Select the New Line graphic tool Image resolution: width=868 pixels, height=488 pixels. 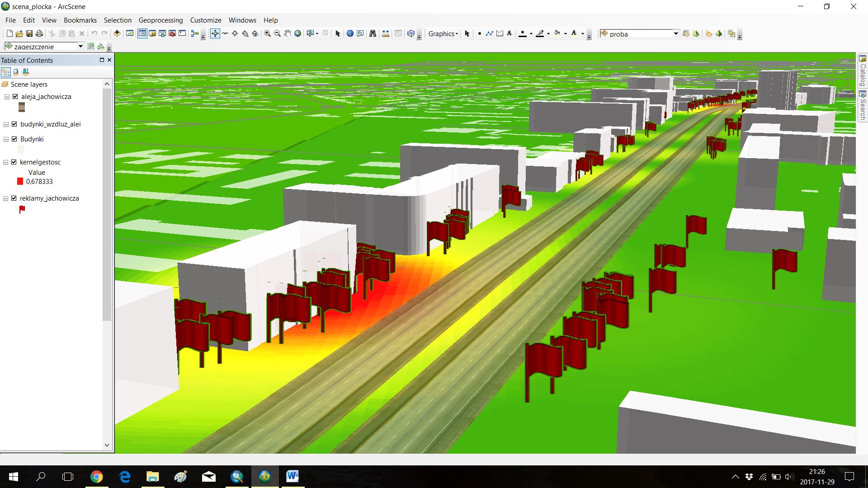click(490, 33)
